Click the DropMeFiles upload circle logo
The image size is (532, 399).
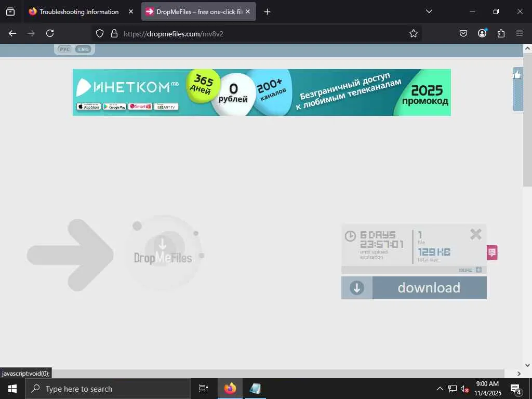point(164,253)
